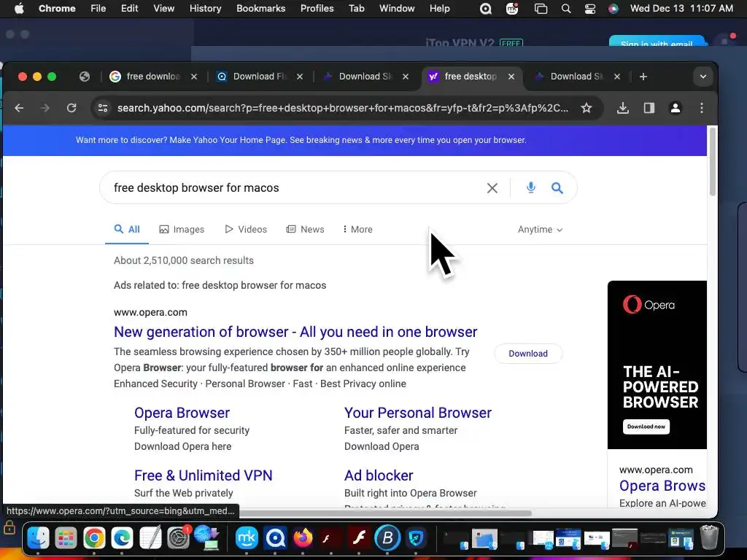Reload the Yahoo search page

point(71,108)
